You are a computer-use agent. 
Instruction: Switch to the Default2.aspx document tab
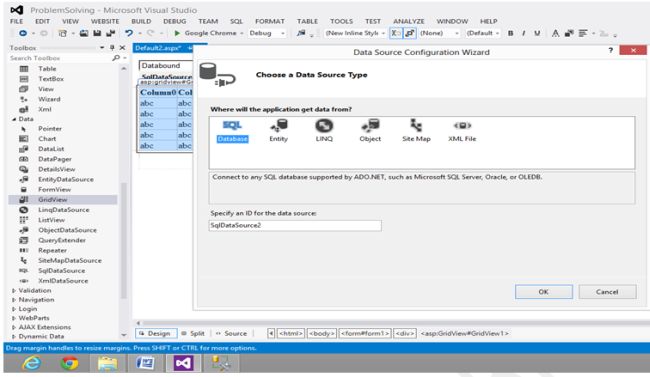[158, 48]
